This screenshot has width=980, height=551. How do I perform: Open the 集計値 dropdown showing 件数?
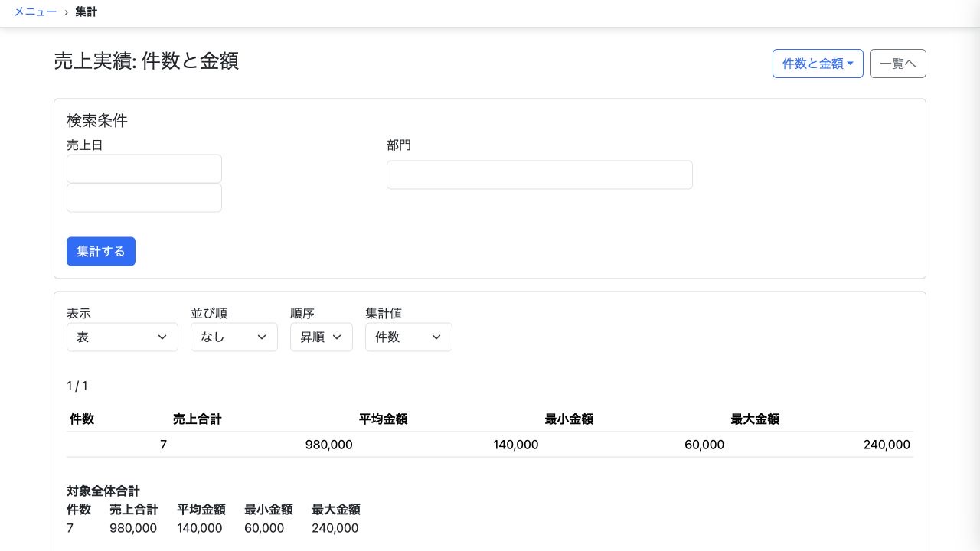tap(409, 337)
